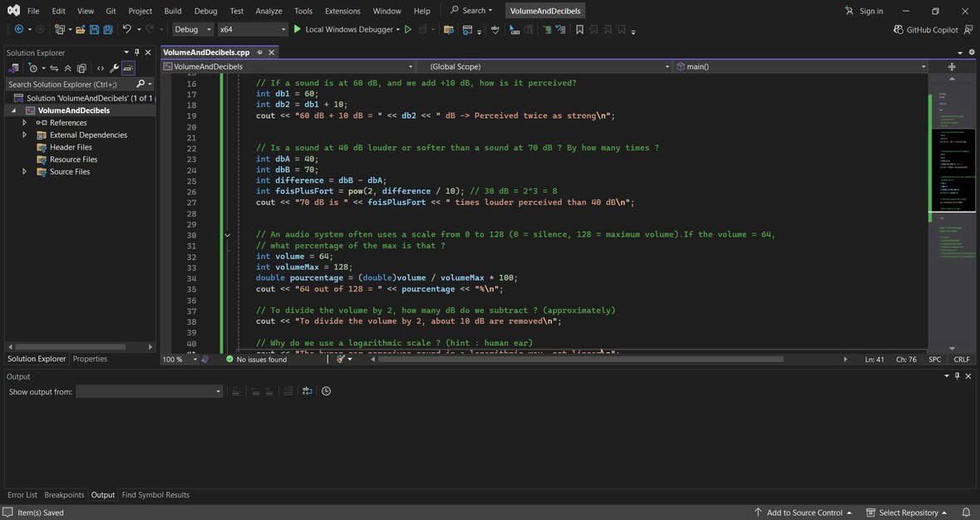Toggle auto-hide pin on Solution Explorer panel

(x=137, y=52)
